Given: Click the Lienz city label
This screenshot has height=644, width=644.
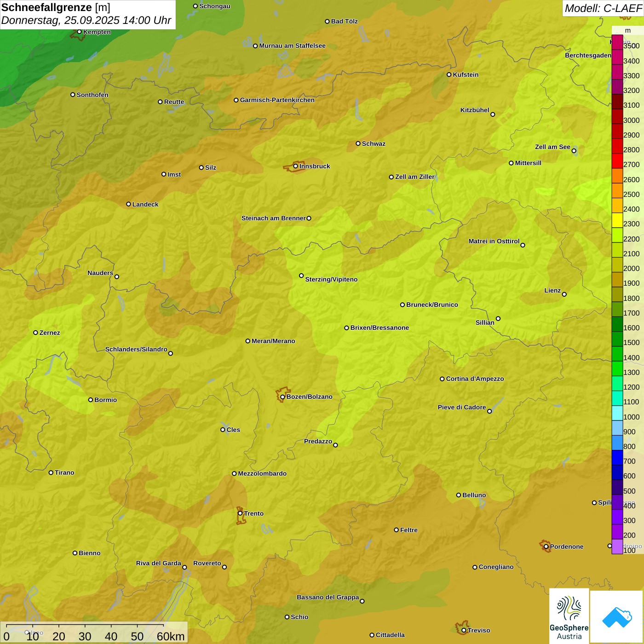Looking at the screenshot, I should (552, 290).
